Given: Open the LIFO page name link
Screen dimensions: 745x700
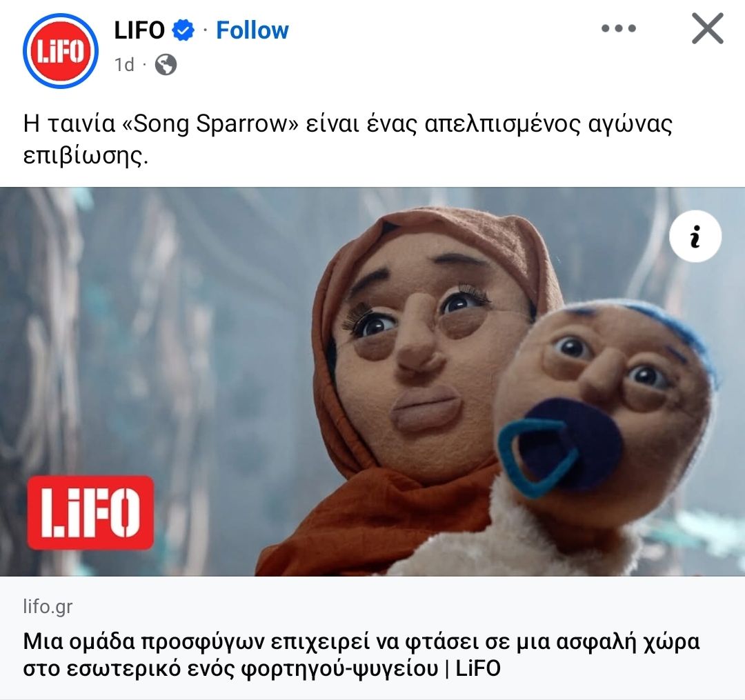Looking at the screenshot, I should 139,30.
